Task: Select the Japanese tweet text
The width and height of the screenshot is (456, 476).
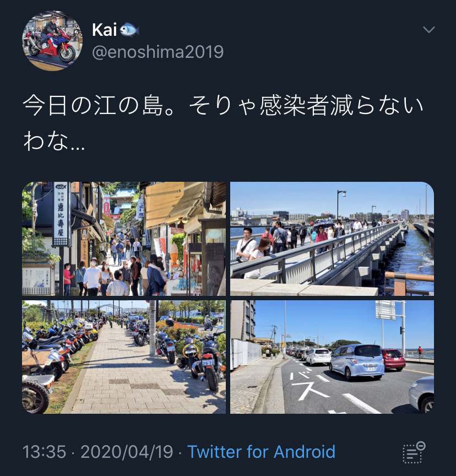Action: (x=223, y=123)
